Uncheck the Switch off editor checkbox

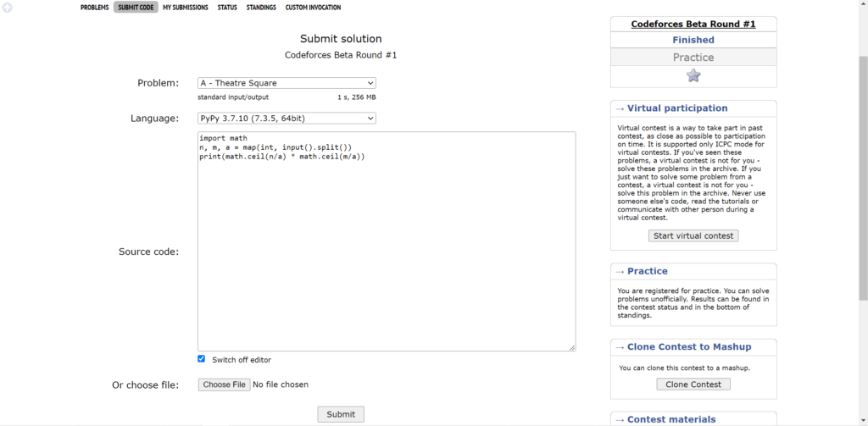[202, 359]
